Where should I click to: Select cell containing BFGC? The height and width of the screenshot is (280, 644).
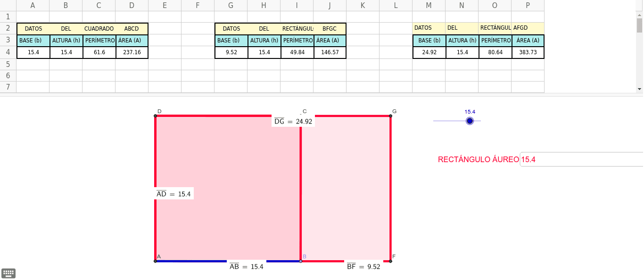[330, 29]
